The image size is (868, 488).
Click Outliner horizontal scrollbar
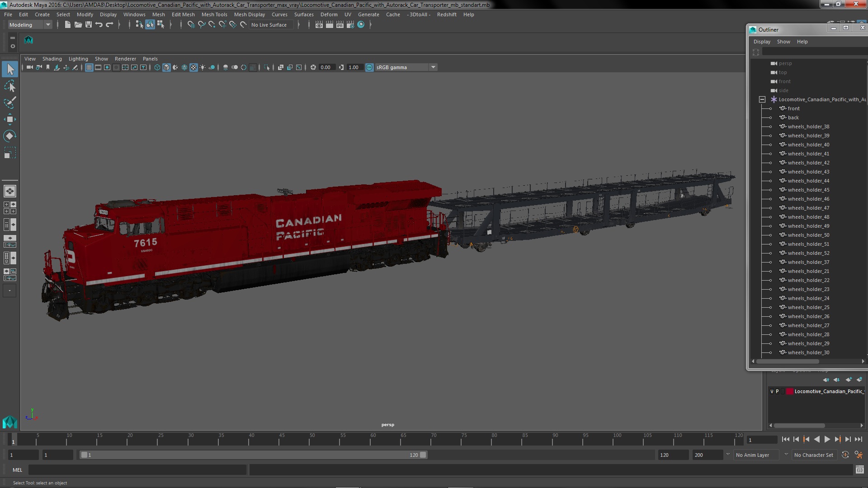[x=788, y=361]
